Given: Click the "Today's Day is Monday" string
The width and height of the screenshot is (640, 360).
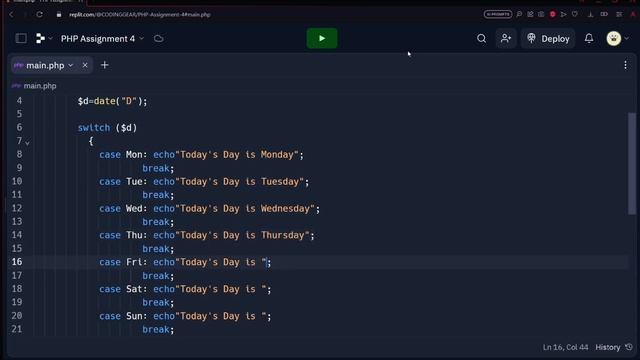Looking at the screenshot, I should point(237,155).
